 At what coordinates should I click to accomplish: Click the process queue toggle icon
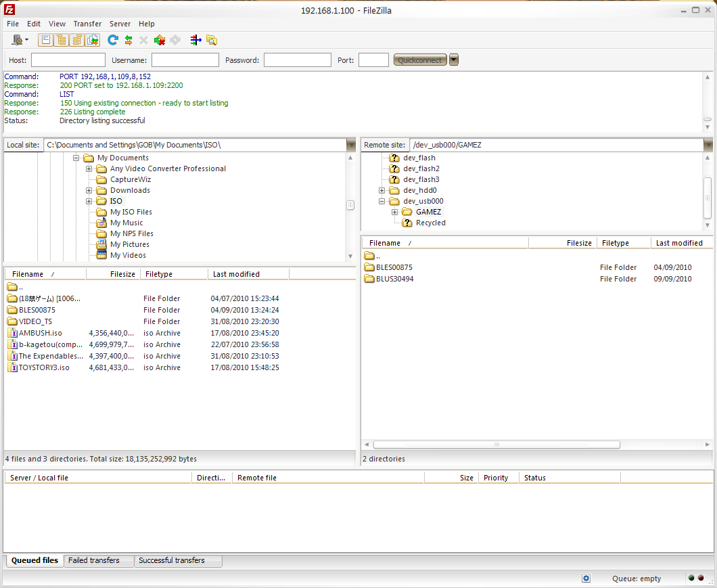[129, 41]
